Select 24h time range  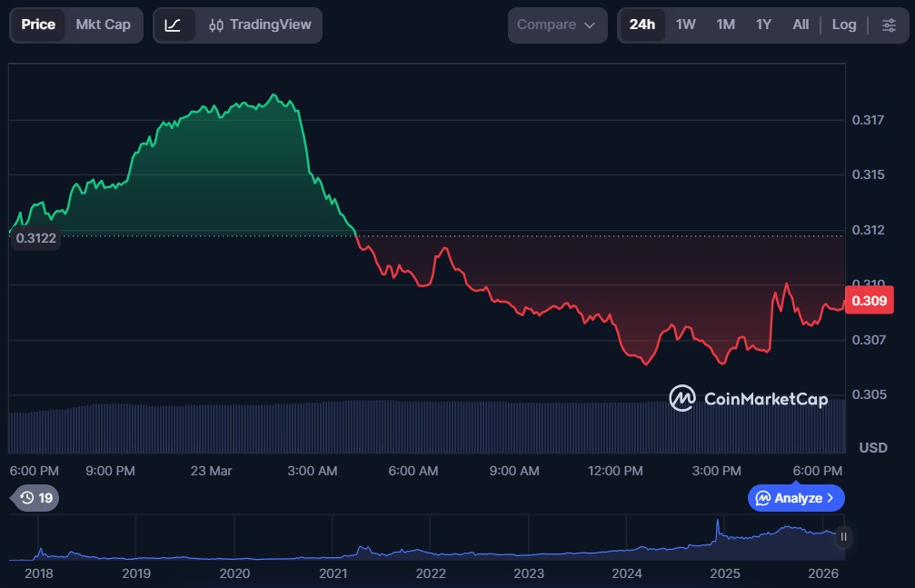(641, 25)
